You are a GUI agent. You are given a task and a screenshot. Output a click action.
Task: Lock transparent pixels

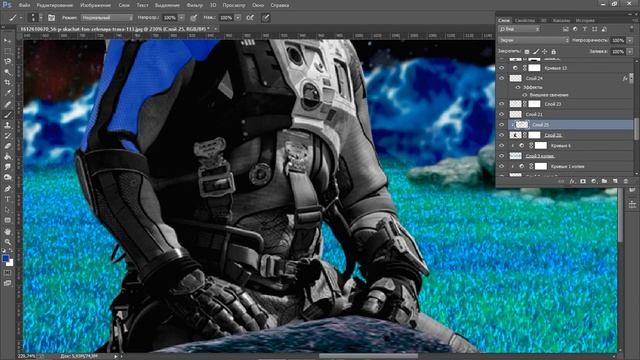point(527,51)
